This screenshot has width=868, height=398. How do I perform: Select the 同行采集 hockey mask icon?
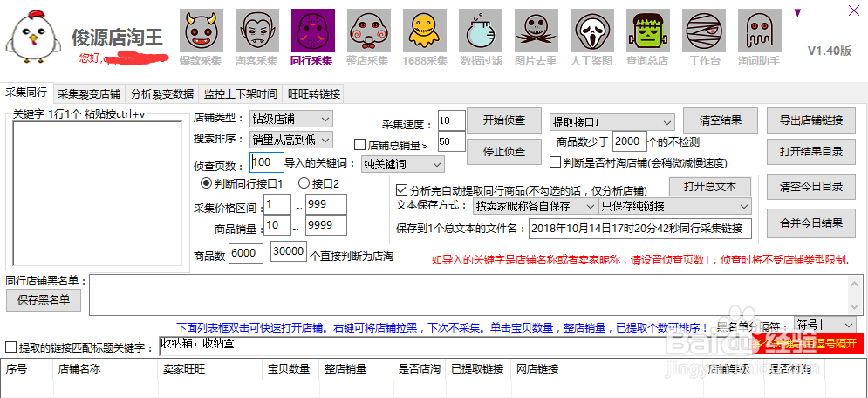313,31
